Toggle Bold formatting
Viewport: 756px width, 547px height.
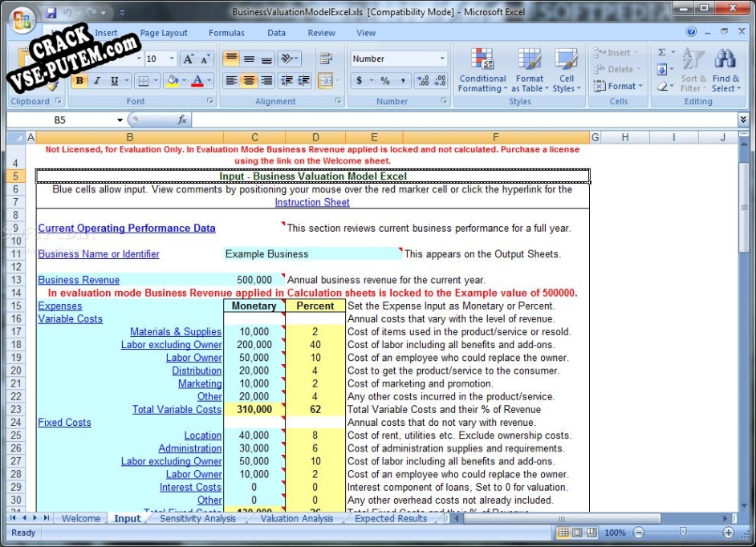pyautogui.click(x=79, y=80)
